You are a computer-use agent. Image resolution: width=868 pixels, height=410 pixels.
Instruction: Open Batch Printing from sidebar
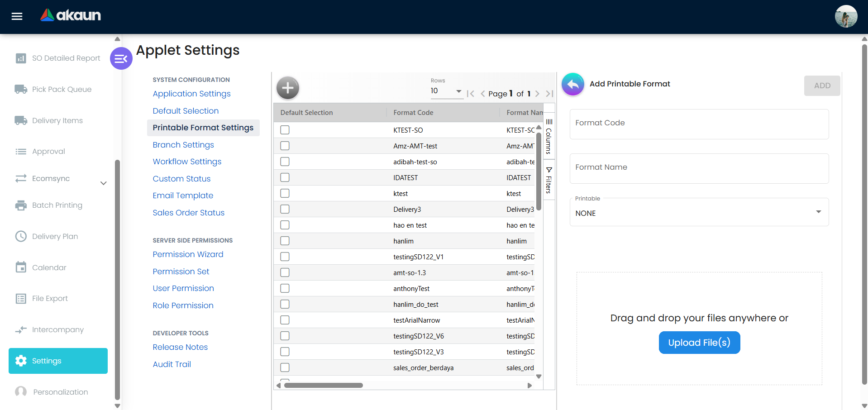point(57,205)
